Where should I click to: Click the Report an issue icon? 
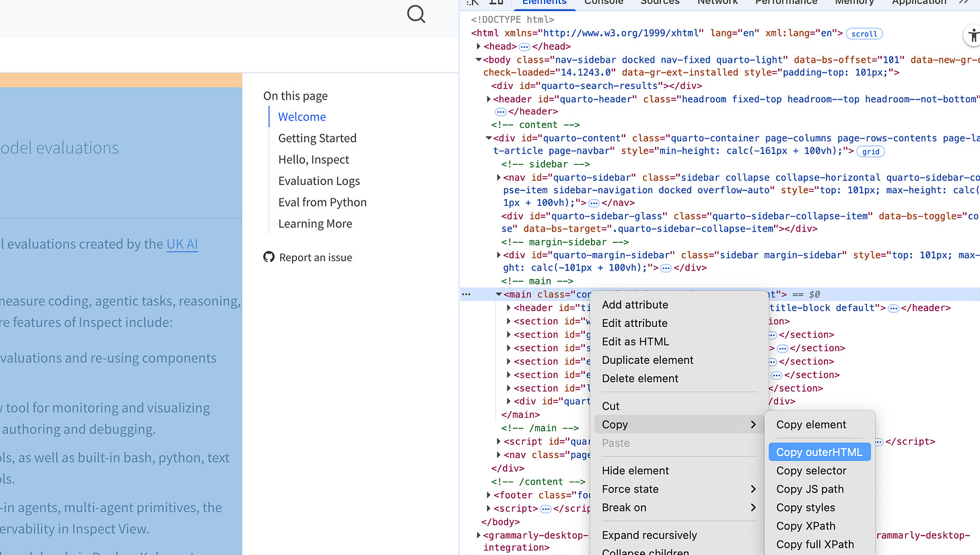point(269,257)
